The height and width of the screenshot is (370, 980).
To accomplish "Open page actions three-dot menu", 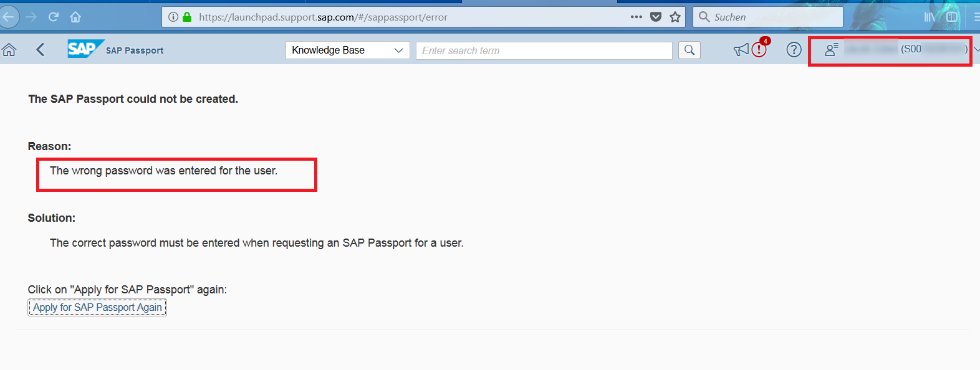I will point(636,17).
